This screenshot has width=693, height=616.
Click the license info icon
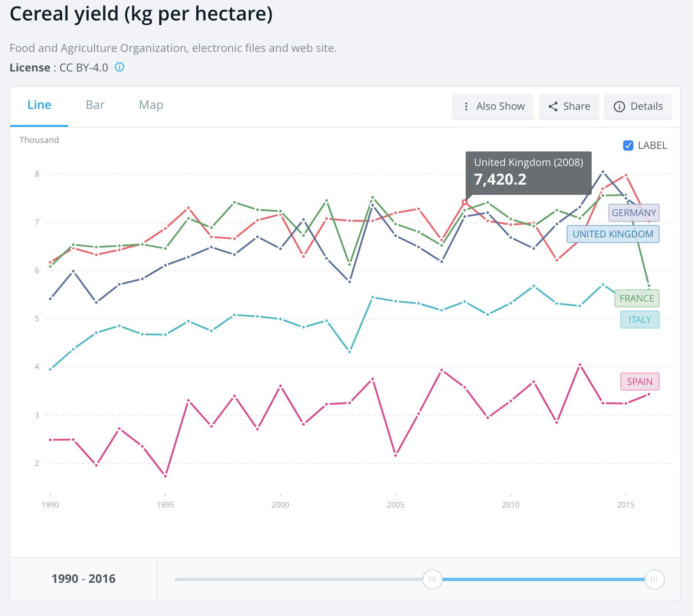click(x=120, y=67)
